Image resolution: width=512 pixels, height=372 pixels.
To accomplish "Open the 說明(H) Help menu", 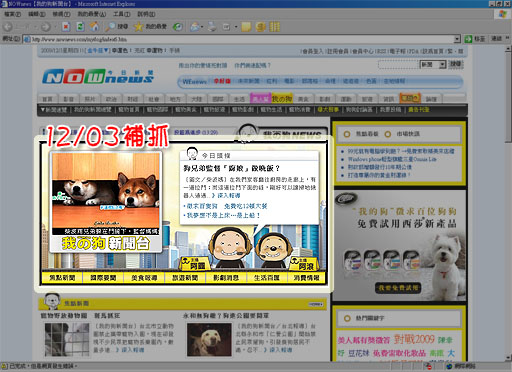I will point(146,14).
